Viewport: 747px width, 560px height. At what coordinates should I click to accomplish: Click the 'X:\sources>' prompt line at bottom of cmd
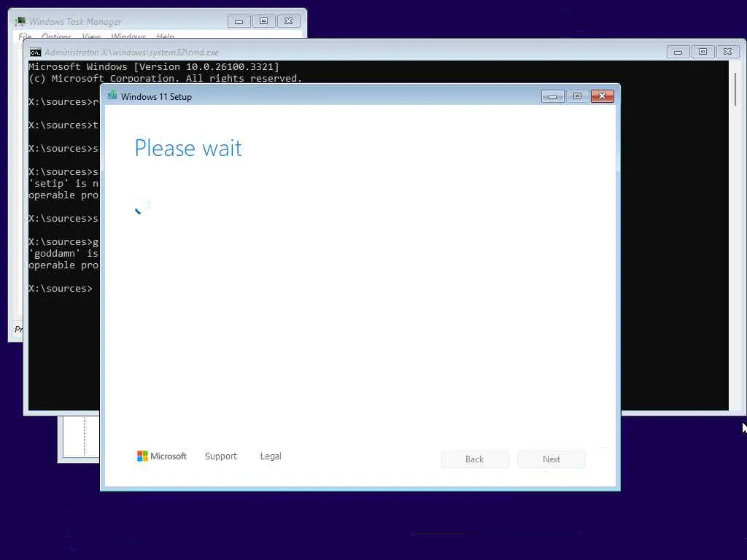coord(60,289)
